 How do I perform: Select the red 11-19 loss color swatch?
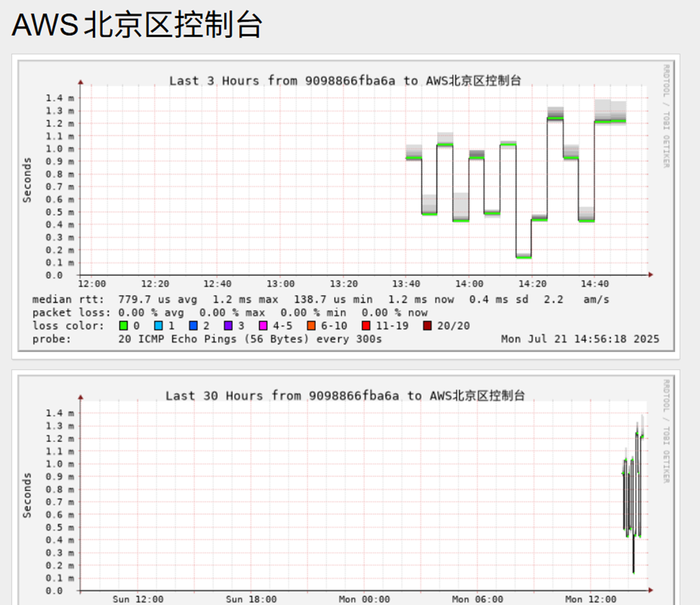click(366, 326)
